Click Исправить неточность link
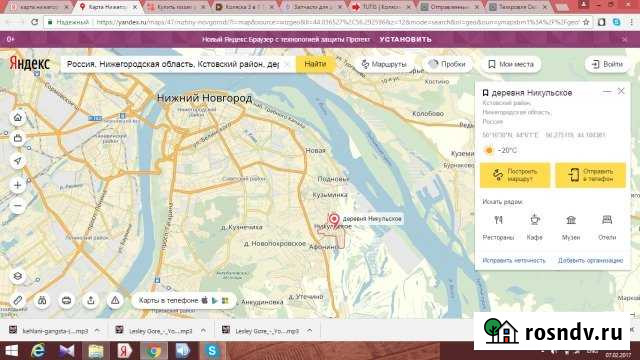 (x=514, y=260)
